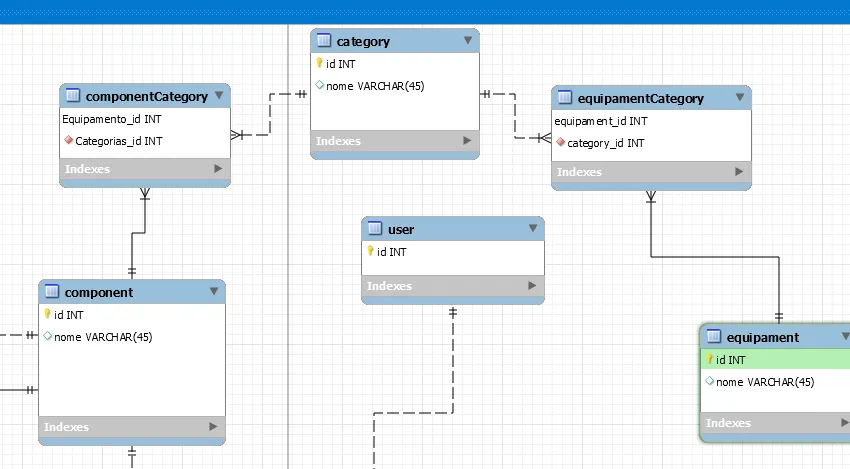Image resolution: width=850 pixels, height=469 pixels.
Task: Click the Categorias_id foreign key diamond icon
Action: [68, 141]
